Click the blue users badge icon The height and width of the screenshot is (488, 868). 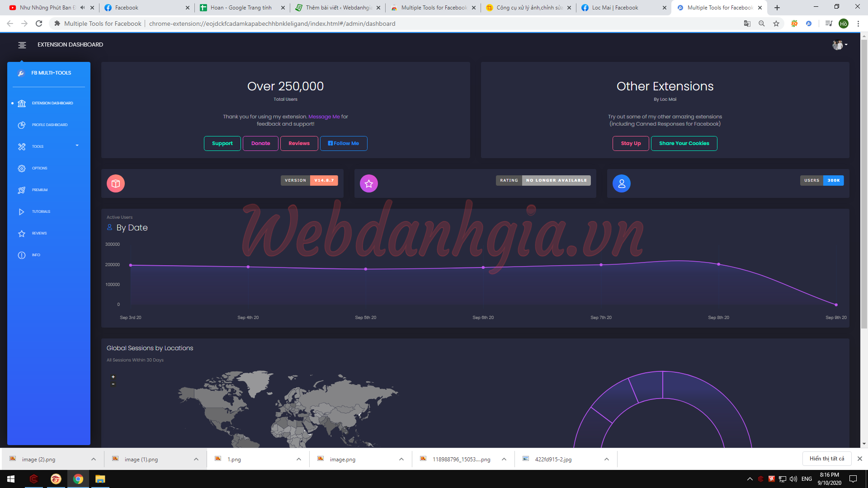(621, 183)
